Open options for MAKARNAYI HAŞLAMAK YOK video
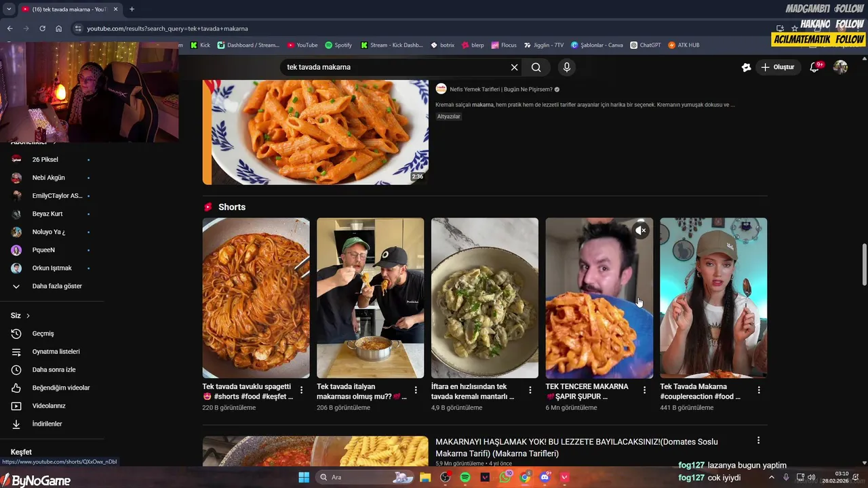 [x=759, y=441]
